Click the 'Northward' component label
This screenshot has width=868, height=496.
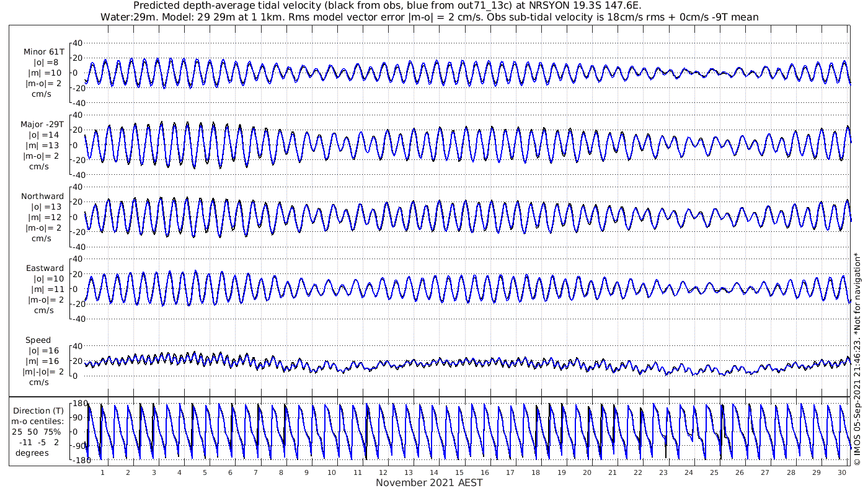click(x=42, y=196)
